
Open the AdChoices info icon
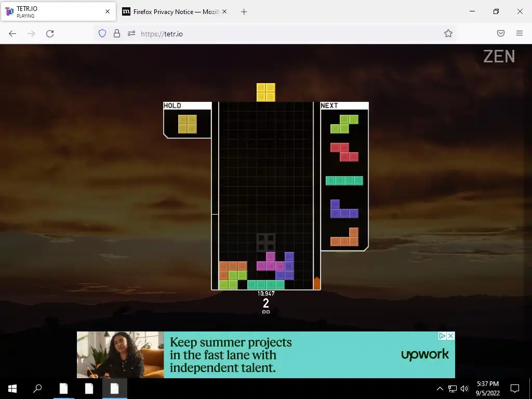(x=443, y=336)
